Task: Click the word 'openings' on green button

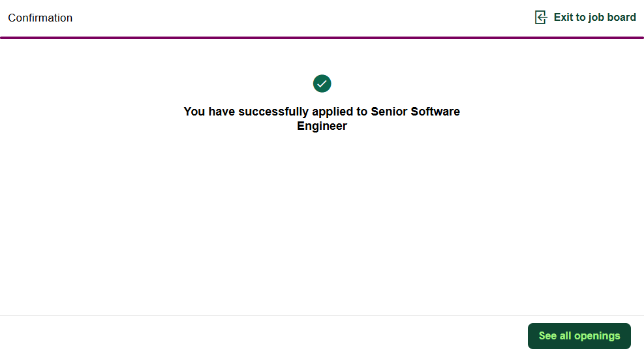Action: (597, 336)
